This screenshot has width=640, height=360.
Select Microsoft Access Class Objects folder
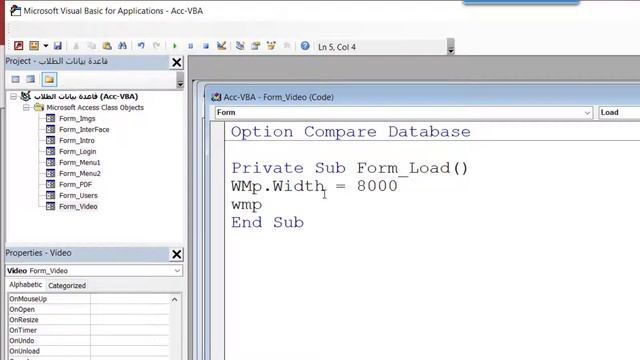tap(95, 107)
